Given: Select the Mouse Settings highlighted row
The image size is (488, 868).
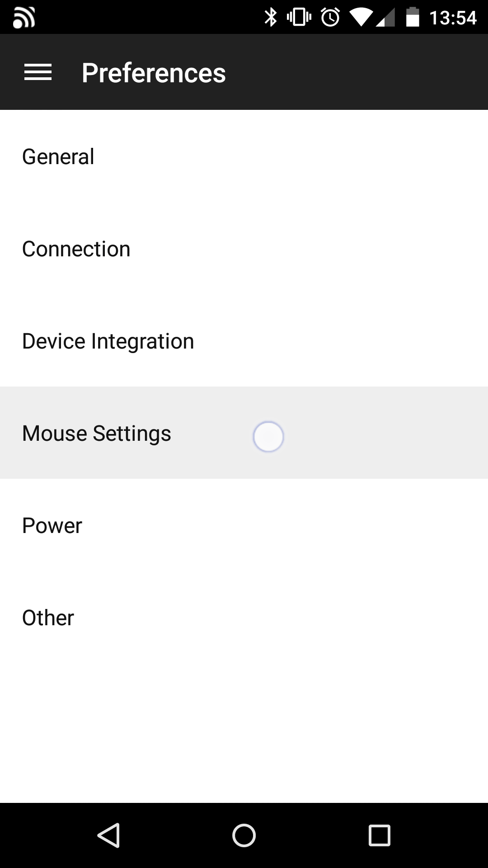Looking at the screenshot, I should pos(136,432).
